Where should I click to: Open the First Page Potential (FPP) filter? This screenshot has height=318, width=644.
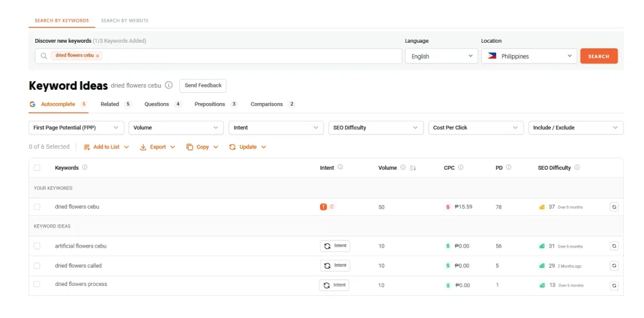pos(76,128)
